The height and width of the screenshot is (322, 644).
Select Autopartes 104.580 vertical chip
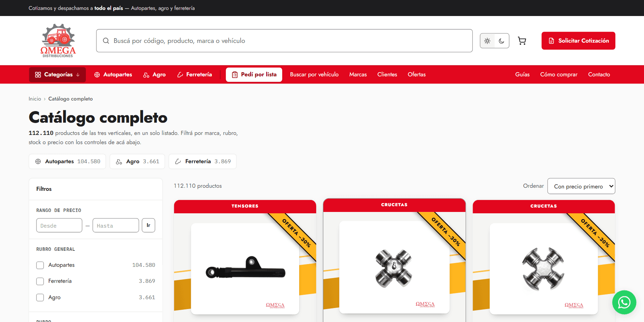(67, 162)
